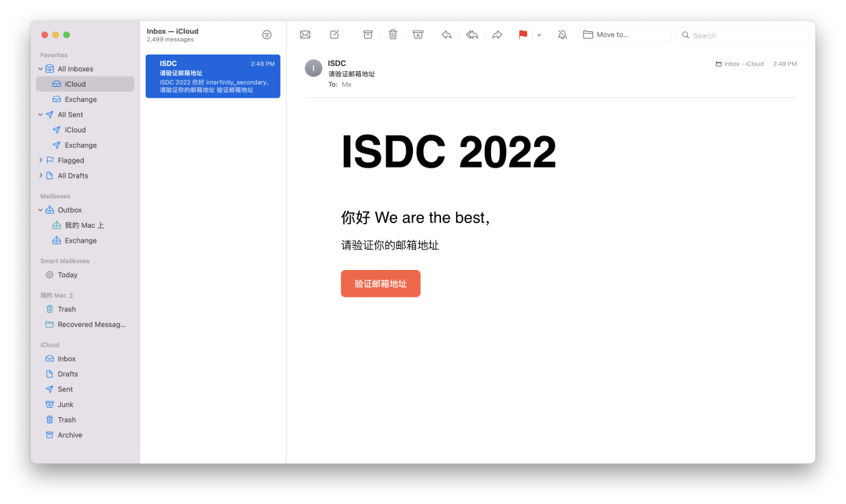
Task: Click the Get Mail envelope icon
Action: [x=305, y=34]
